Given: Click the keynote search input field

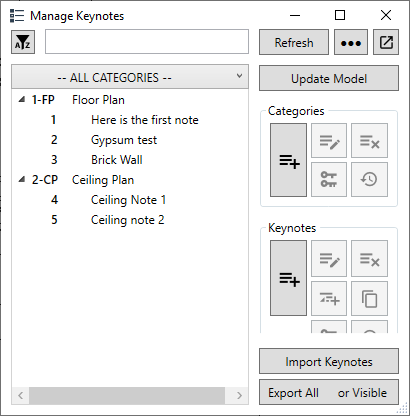Looking at the screenshot, I should tap(147, 42).
